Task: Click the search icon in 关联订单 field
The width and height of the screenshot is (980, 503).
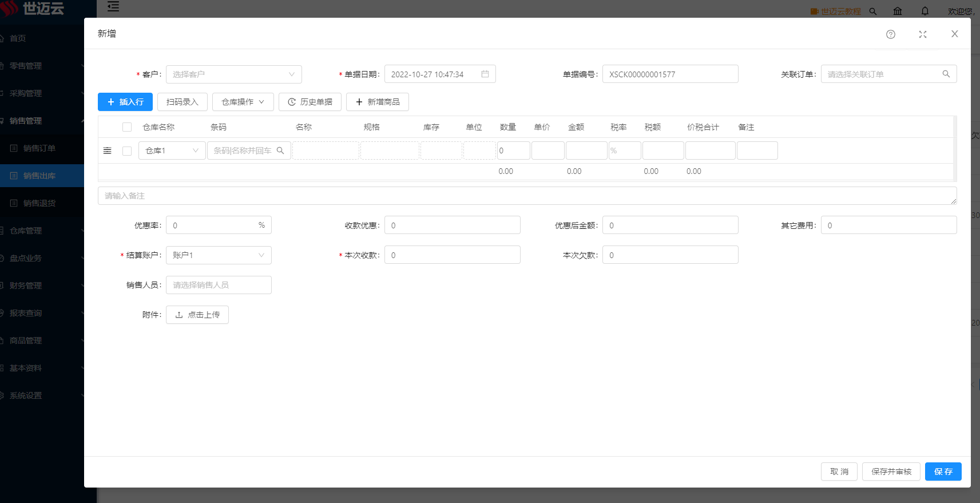Action: 946,74
